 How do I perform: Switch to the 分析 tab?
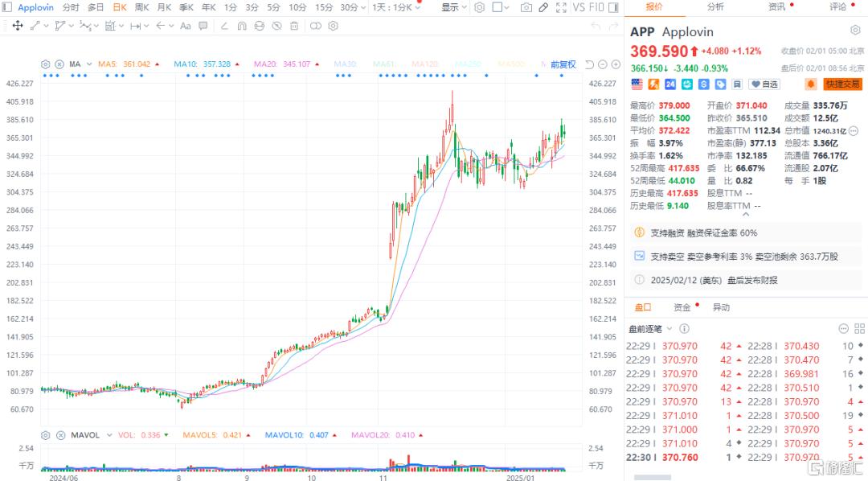pyautogui.click(x=714, y=7)
